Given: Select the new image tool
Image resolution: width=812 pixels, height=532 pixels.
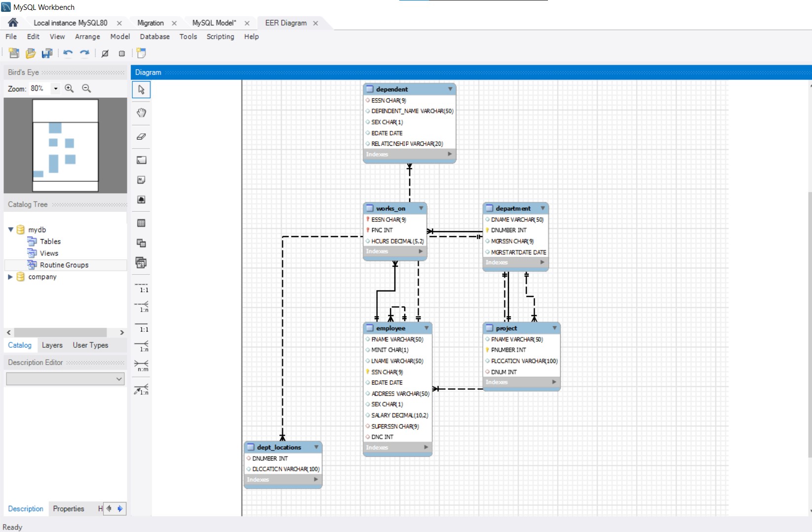Looking at the screenshot, I should (x=141, y=200).
